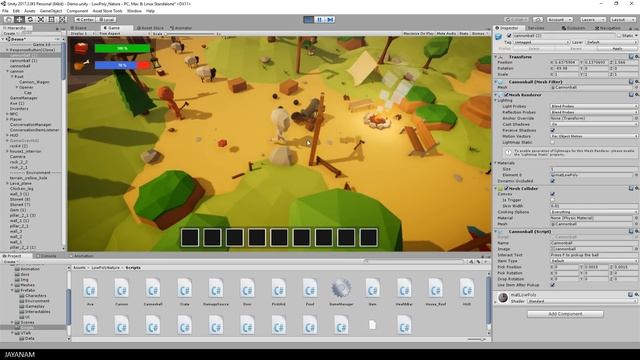Collapse the Transform component

click(496, 57)
